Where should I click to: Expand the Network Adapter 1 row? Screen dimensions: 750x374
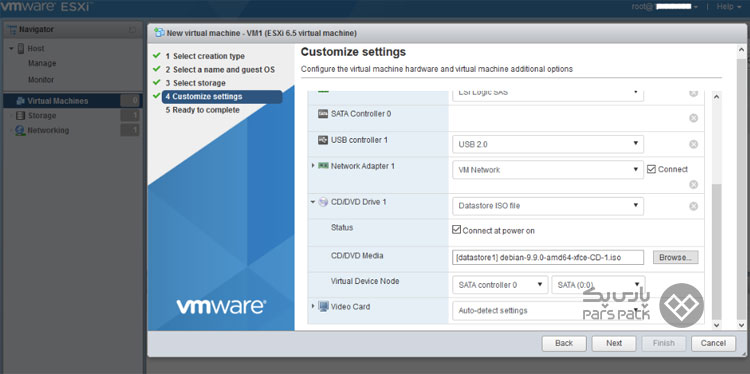(x=313, y=165)
